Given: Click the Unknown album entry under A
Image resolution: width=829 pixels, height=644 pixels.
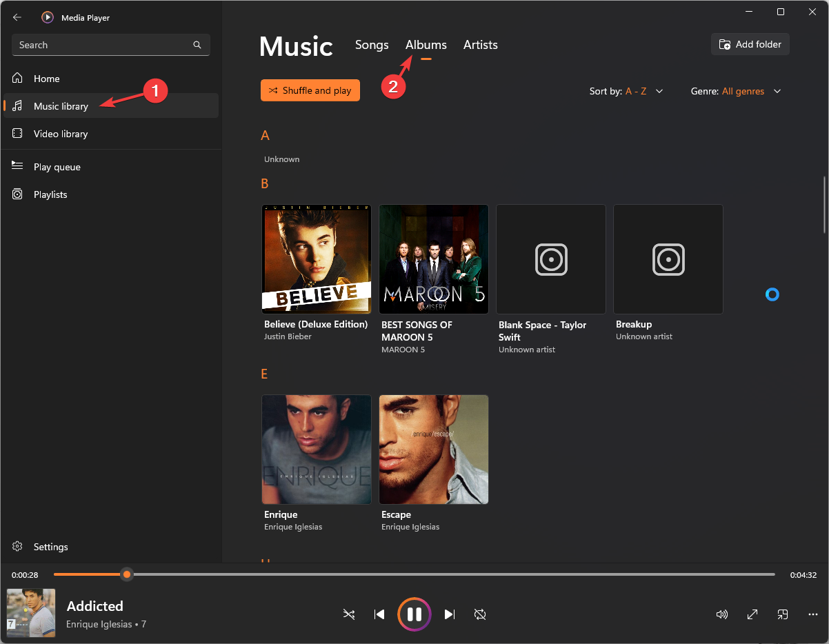Looking at the screenshot, I should [282, 159].
